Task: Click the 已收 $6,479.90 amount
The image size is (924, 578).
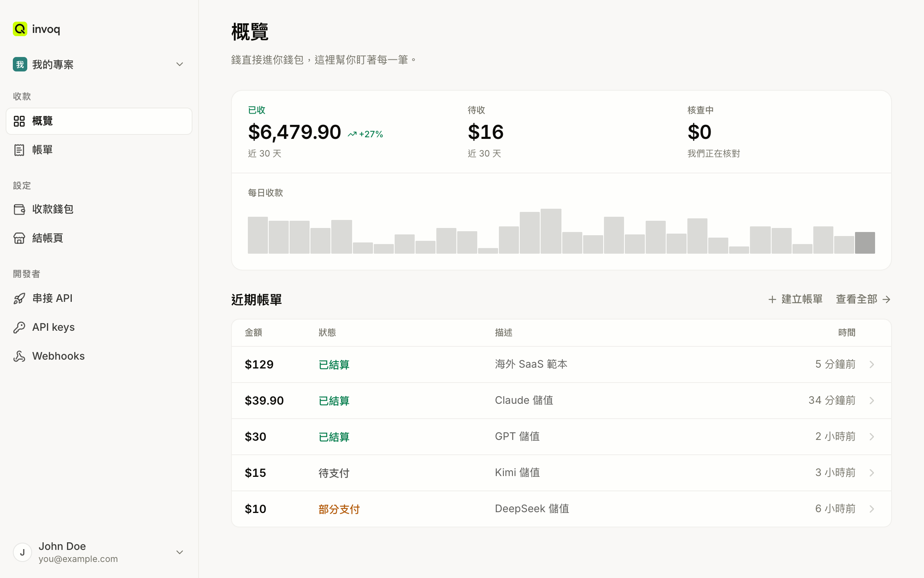Action: click(294, 132)
